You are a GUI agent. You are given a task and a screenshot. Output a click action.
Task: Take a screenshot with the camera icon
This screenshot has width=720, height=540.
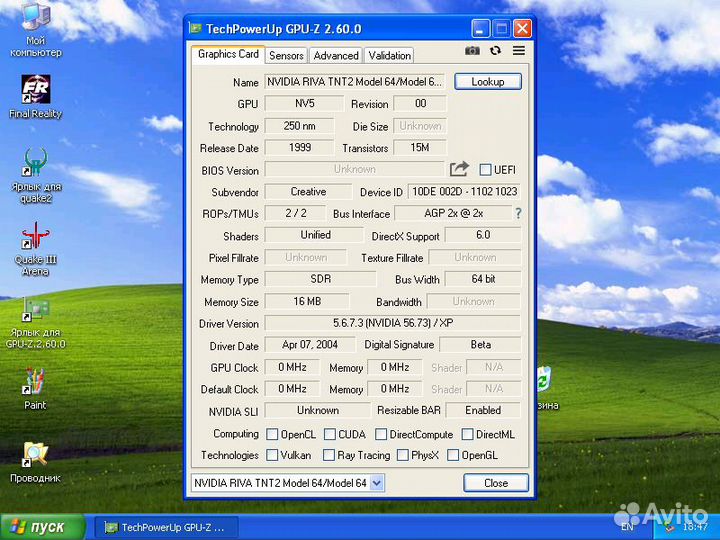point(472,51)
